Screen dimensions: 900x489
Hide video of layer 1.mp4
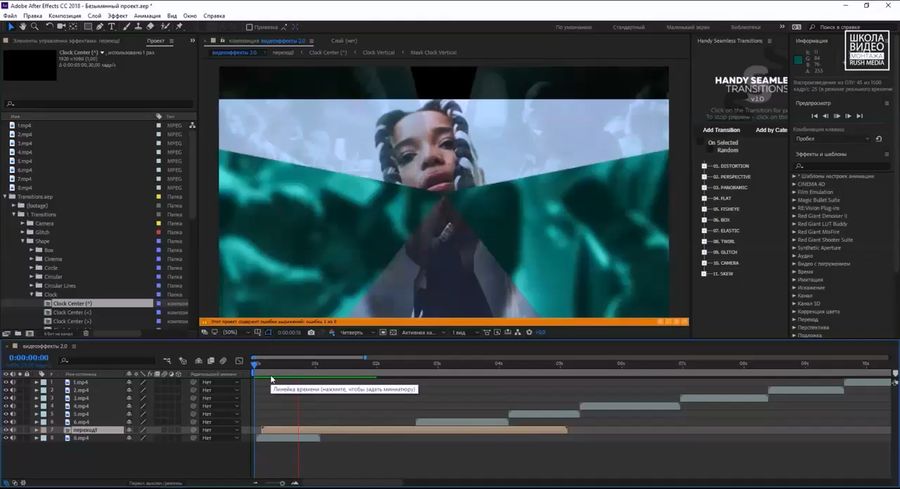click(x=6, y=382)
